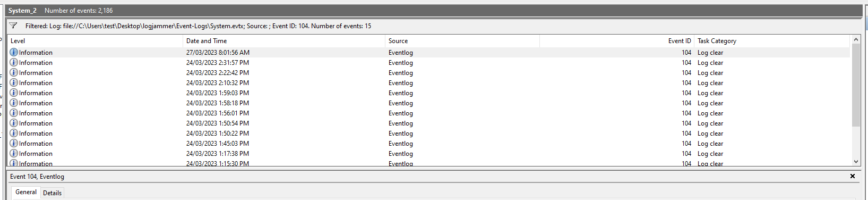Click Event ID 104 in 1:56:01 PM row
Image resolution: width=868 pixels, height=200 pixels.
tap(686, 113)
